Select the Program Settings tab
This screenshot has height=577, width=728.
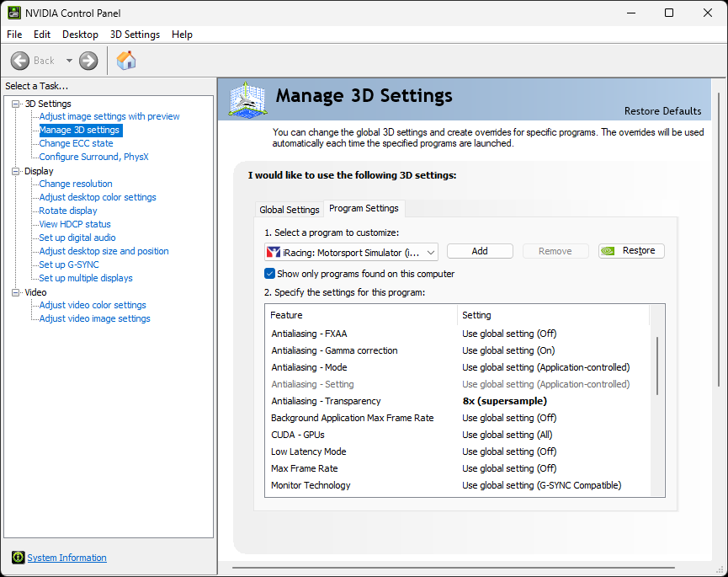point(364,208)
